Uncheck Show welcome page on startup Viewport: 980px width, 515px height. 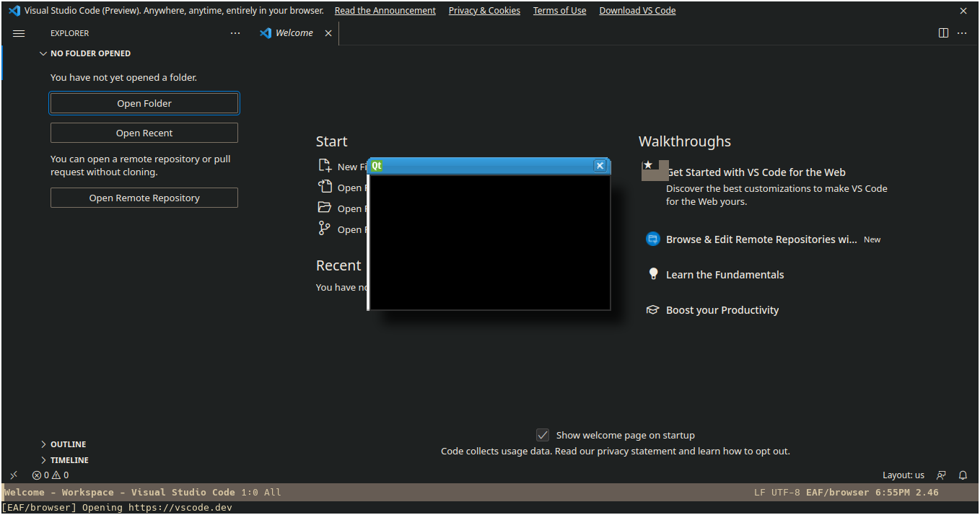click(543, 435)
